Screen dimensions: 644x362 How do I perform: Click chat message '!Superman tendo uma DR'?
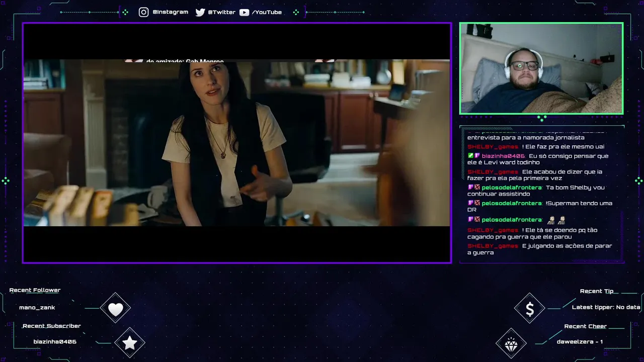coord(540,206)
